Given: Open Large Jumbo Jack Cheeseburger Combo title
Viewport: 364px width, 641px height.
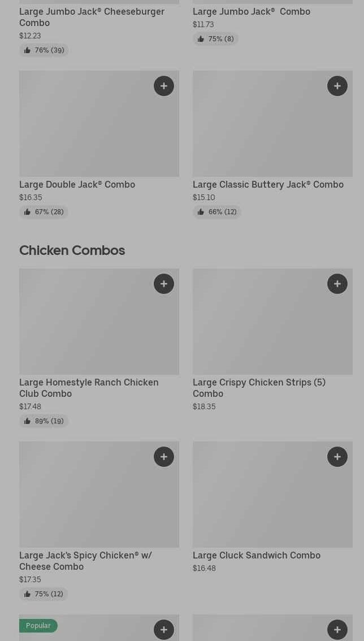Looking at the screenshot, I should [92, 17].
